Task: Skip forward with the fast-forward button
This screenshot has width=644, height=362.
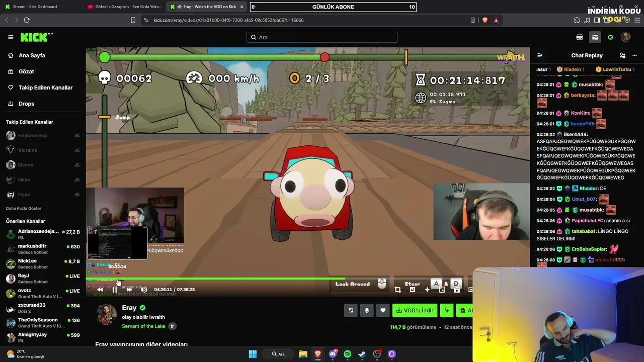Action: click(x=129, y=289)
